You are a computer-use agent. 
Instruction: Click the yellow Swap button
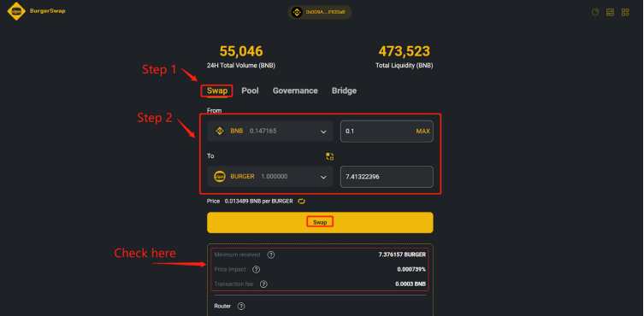pyautogui.click(x=320, y=222)
